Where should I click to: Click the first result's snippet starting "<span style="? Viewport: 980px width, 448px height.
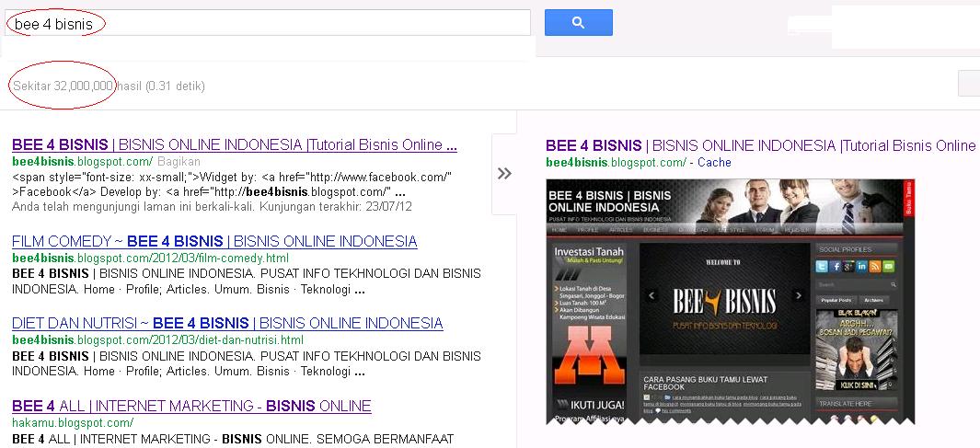pyautogui.click(x=232, y=184)
